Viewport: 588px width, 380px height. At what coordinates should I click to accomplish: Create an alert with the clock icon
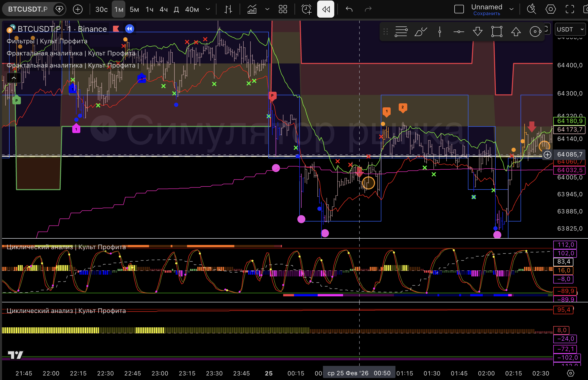[x=306, y=9]
